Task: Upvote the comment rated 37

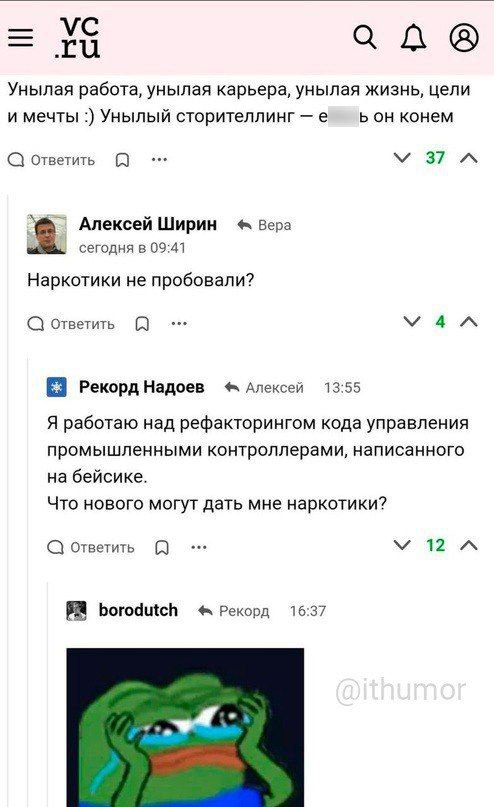Action: pyautogui.click(x=469, y=158)
